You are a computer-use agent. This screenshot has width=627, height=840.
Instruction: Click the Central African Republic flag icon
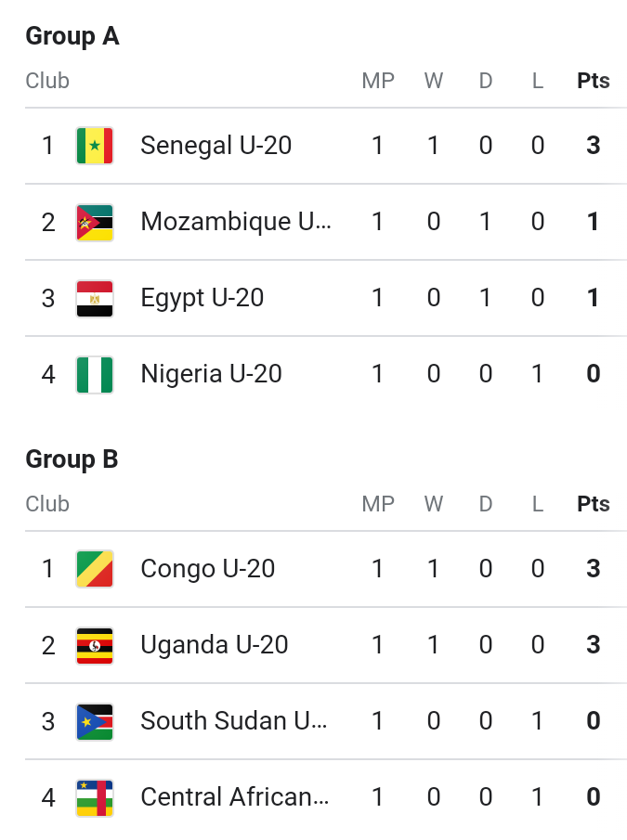pyautogui.click(x=95, y=797)
